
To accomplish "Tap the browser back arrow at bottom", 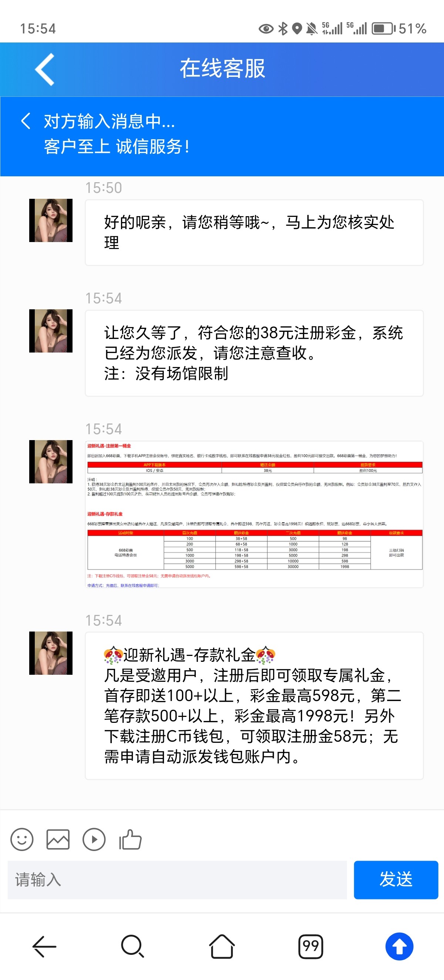I will (44, 946).
